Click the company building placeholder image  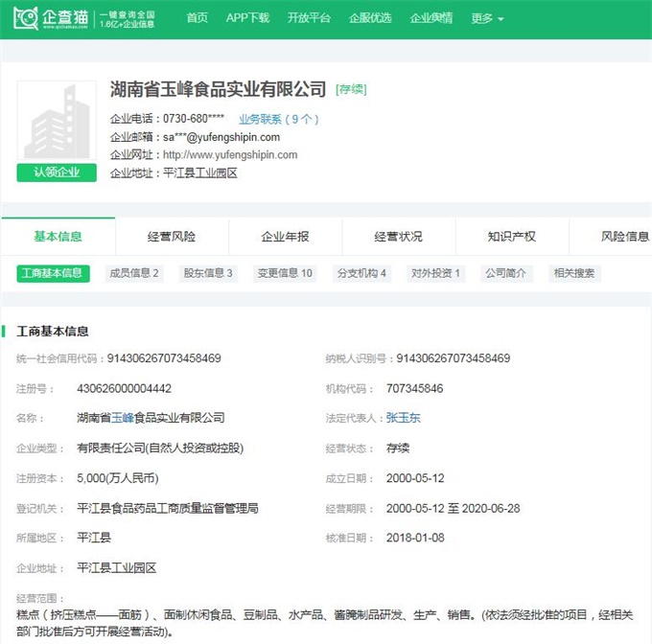57,122
